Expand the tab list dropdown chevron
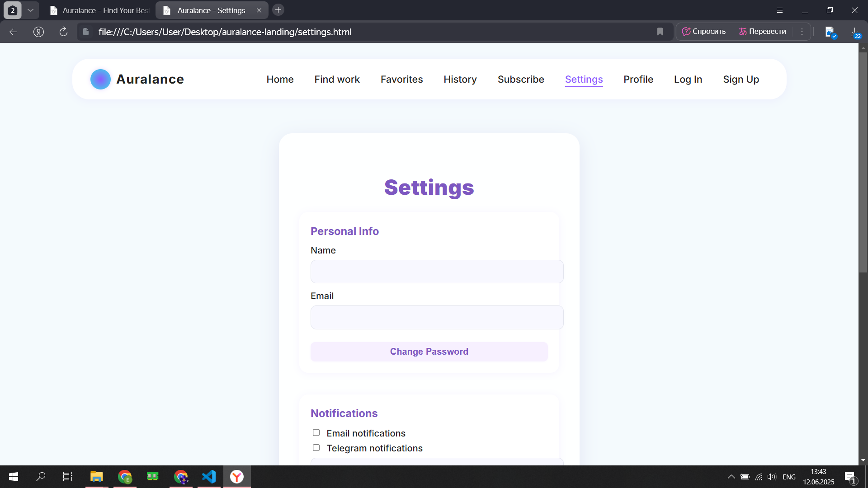Viewport: 868px width, 488px height. (x=30, y=10)
